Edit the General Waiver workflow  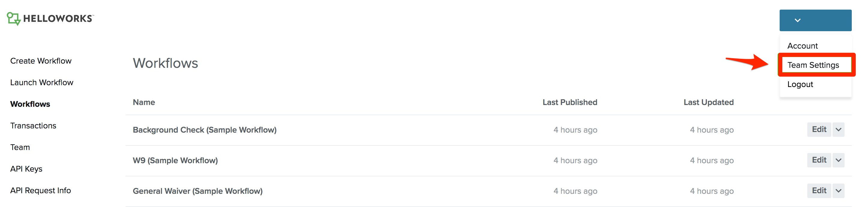click(x=819, y=191)
